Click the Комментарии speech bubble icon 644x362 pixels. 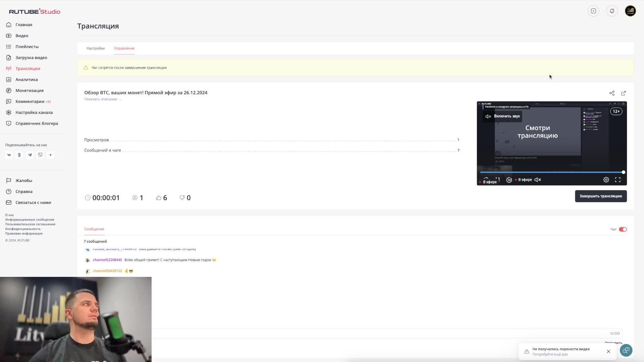[9, 102]
